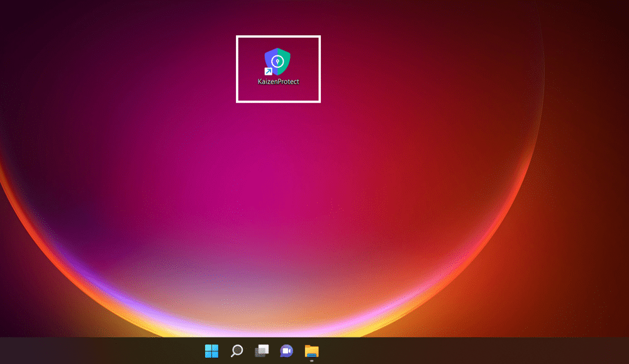Click the far right end of the taskbar
Viewport: 629px width, 364px height.
623,351
